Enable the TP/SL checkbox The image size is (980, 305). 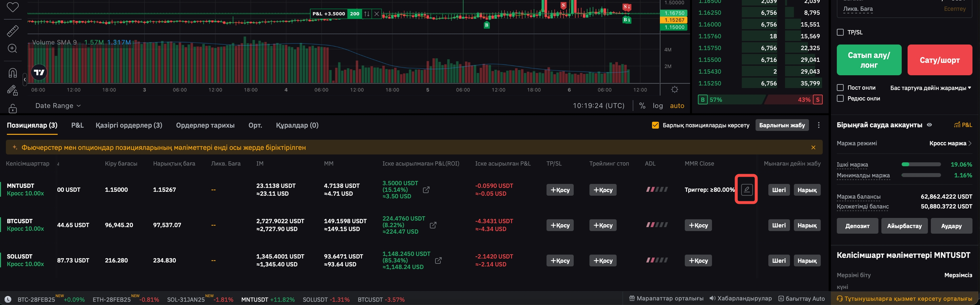tap(840, 32)
